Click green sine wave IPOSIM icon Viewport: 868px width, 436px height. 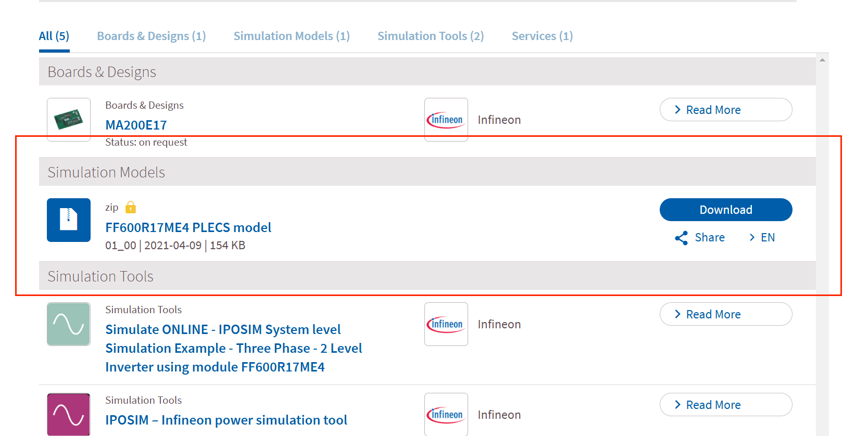[69, 324]
